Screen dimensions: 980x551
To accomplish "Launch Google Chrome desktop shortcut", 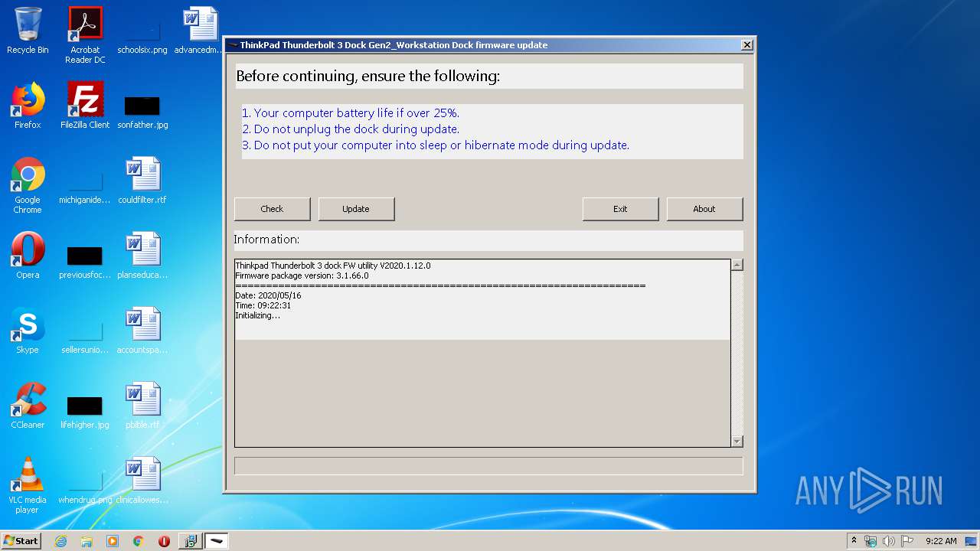I will (28, 185).
